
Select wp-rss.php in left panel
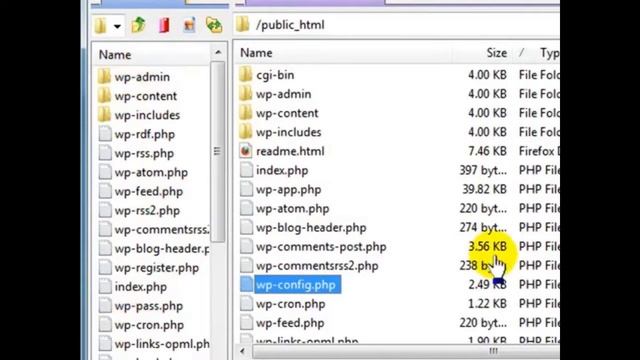pos(144,153)
